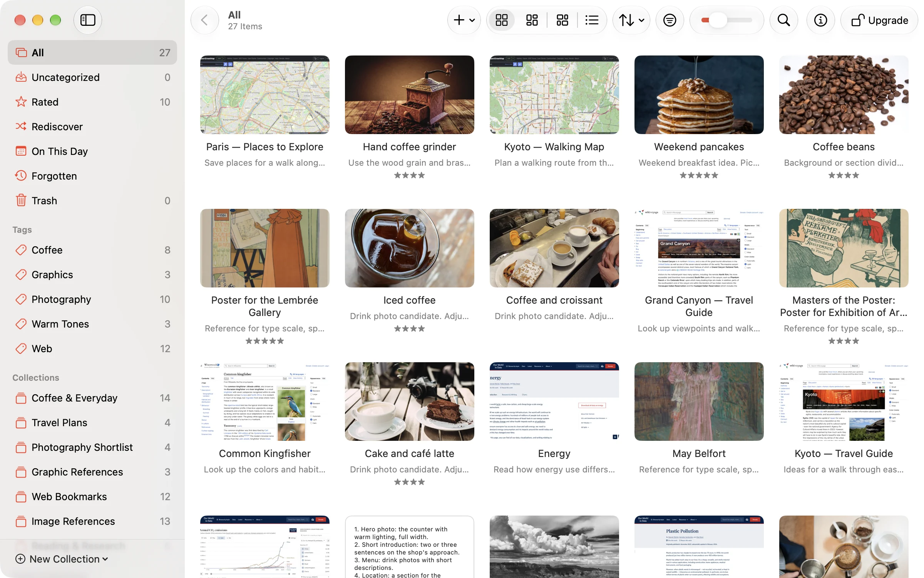Open the search magnifier icon

pyautogui.click(x=783, y=20)
